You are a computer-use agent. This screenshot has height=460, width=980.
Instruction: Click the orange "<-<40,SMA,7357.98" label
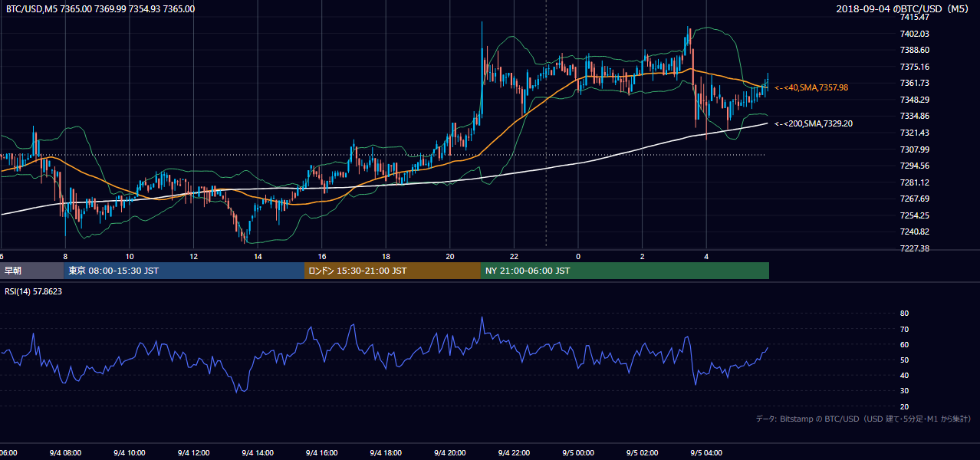point(811,88)
